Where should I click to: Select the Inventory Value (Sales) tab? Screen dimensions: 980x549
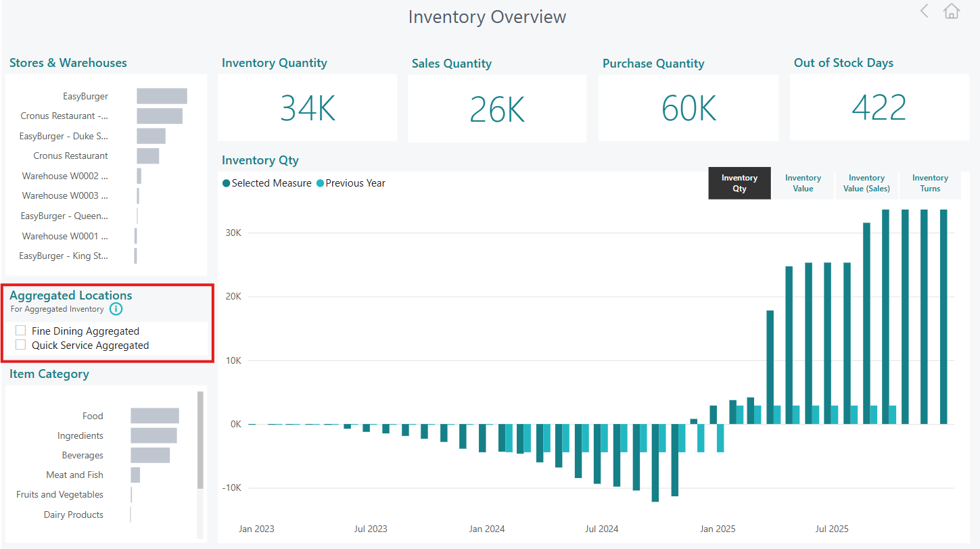(866, 183)
